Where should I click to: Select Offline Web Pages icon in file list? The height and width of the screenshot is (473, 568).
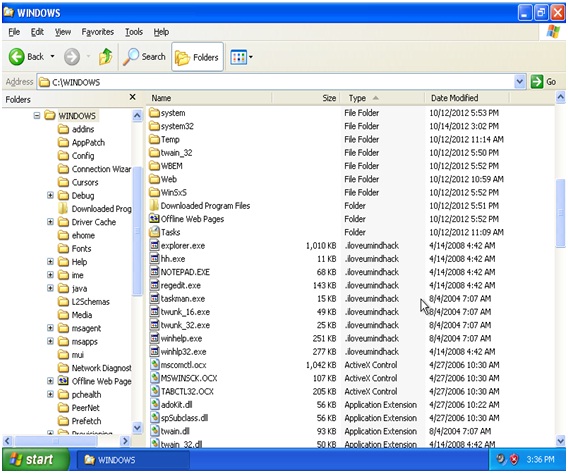155,219
